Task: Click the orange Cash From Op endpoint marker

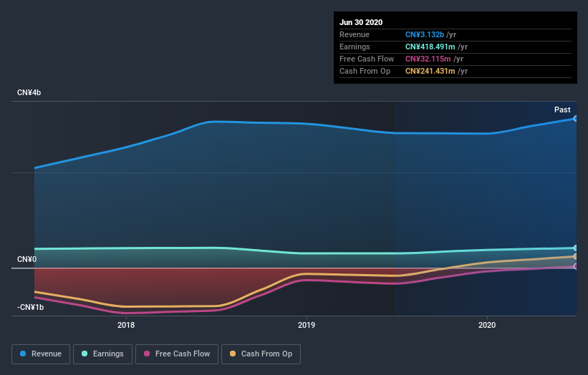Action: (575, 257)
